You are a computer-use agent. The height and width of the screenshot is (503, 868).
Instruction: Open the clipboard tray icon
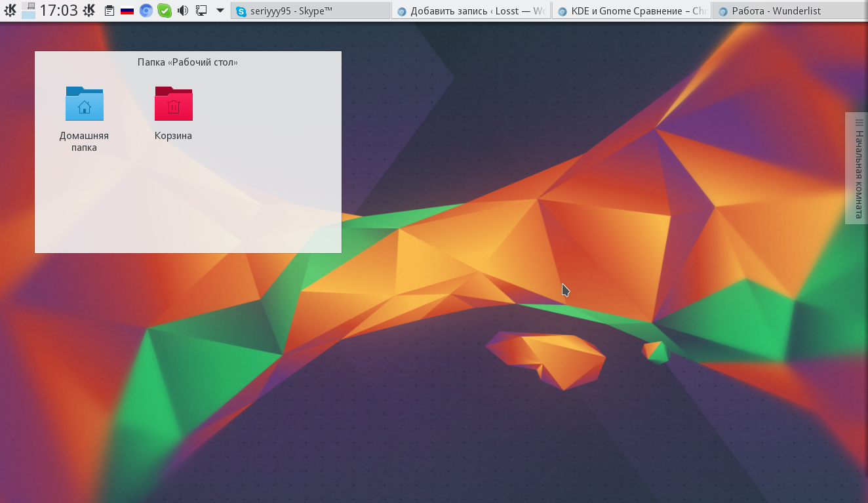[109, 11]
